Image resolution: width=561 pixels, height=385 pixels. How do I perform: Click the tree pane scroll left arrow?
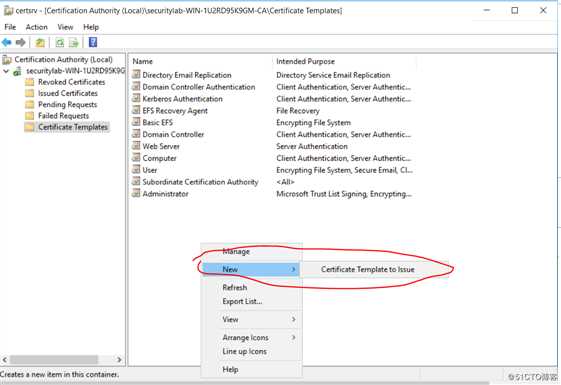pos(5,359)
